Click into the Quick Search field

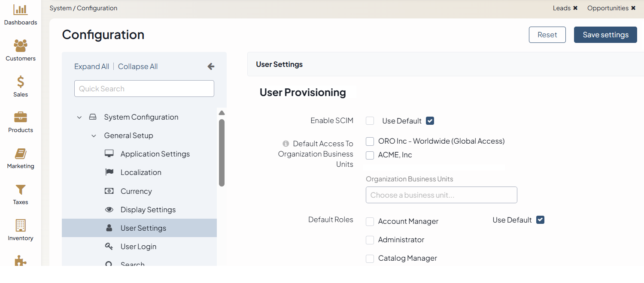pos(144,89)
